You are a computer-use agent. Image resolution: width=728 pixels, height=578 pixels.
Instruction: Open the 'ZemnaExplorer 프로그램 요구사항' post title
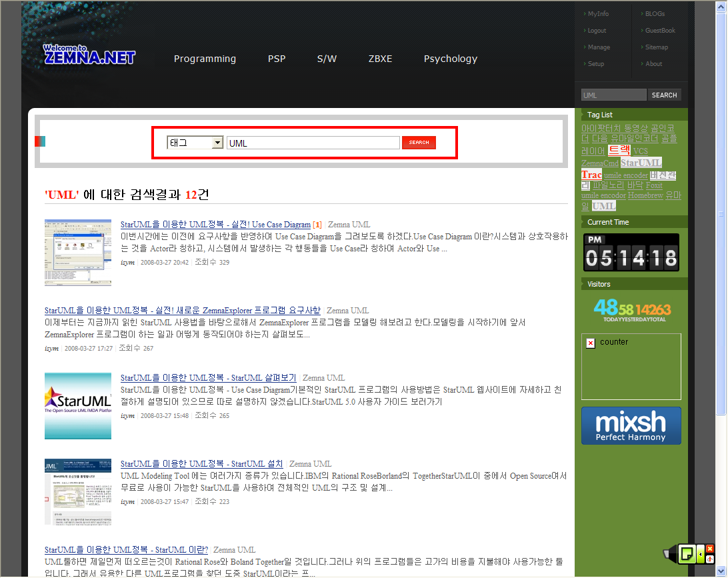pos(183,311)
